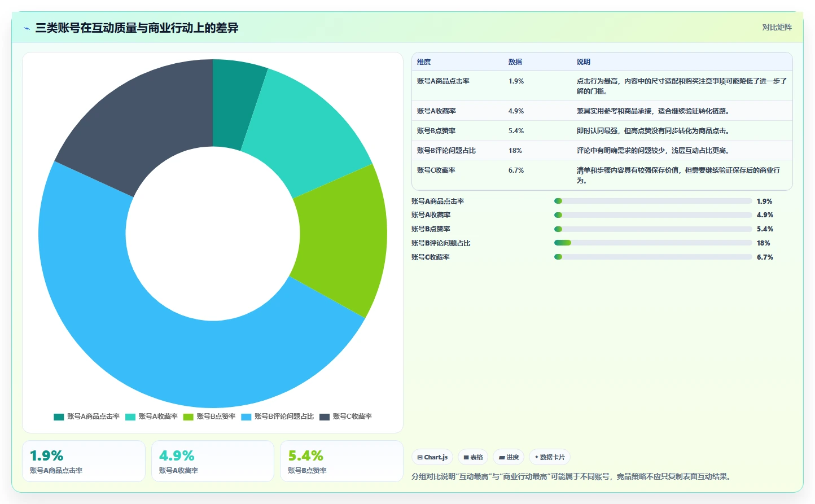Click the 1.9% stat card

coord(84,461)
